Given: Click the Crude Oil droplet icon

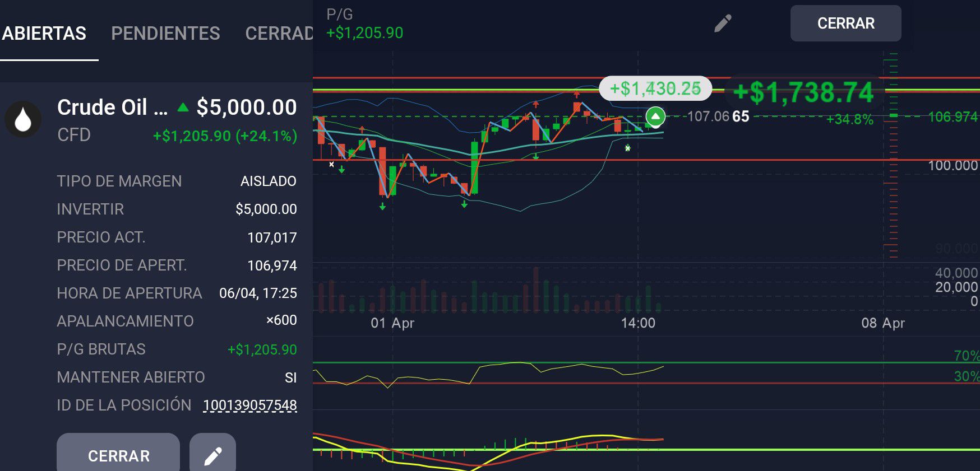Looking at the screenshot, I should click(23, 119).
